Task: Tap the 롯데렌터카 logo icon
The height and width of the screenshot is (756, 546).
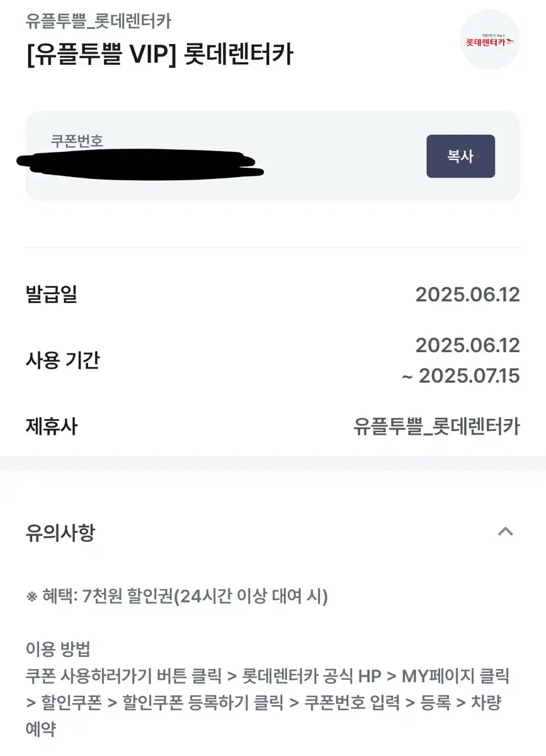Action: [490, 41]
